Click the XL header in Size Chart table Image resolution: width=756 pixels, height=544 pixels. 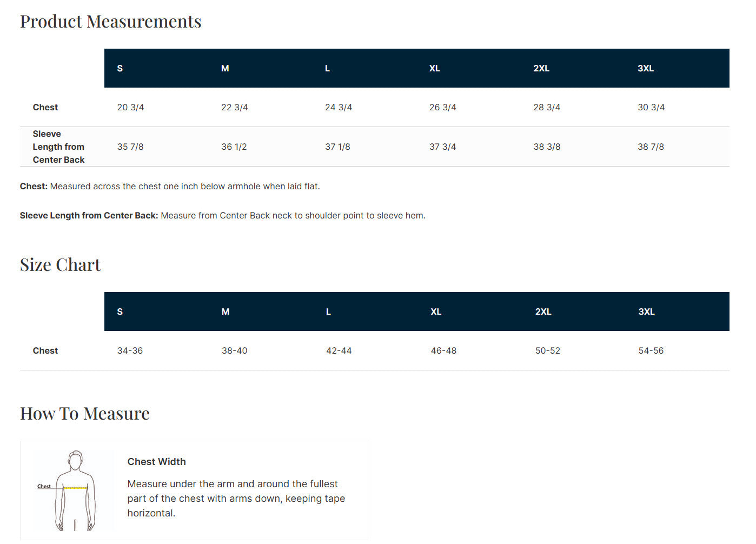pyautogui.click(x=436, y=311)
